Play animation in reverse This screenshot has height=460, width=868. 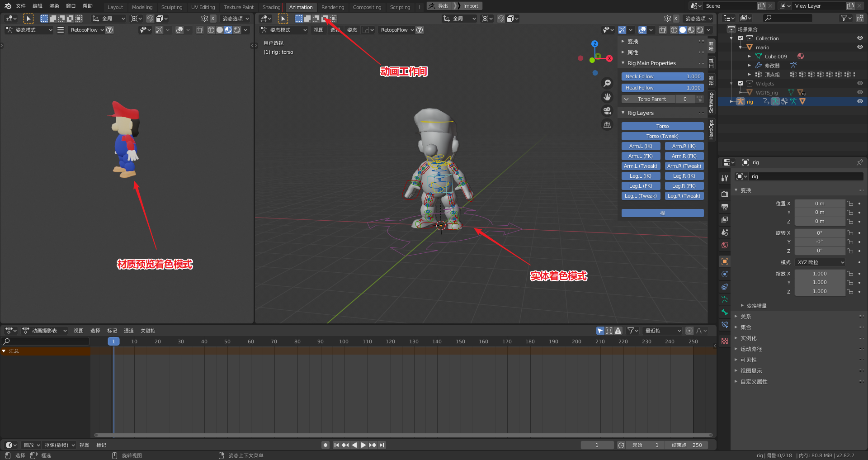point(354,445)
